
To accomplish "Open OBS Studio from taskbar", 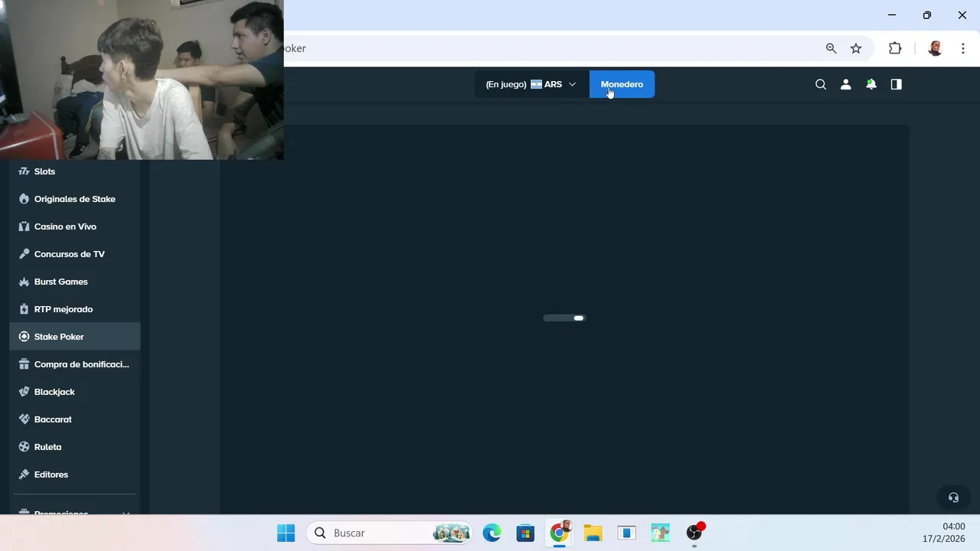I will click(694, 533).
